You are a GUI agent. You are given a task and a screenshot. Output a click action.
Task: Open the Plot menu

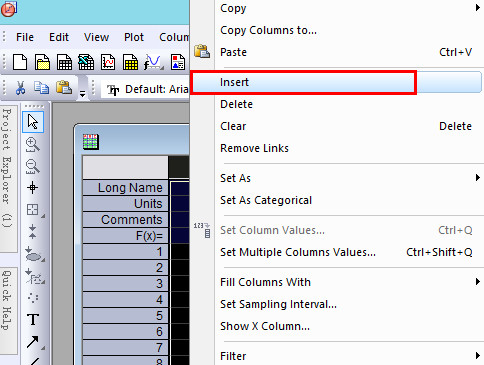pos(134,37)
